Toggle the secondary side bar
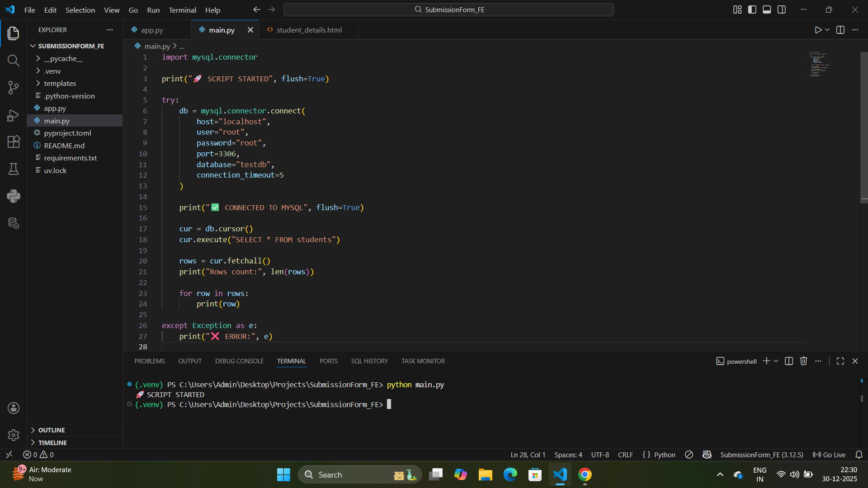 [782, 9]
